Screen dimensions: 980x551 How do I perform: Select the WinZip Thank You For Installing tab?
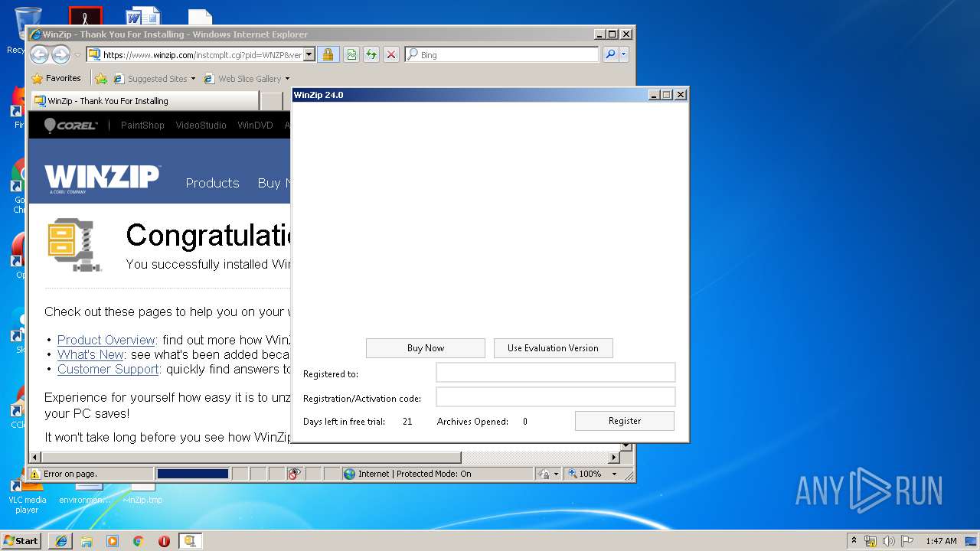pyautogui.click(x=145, y=101)
